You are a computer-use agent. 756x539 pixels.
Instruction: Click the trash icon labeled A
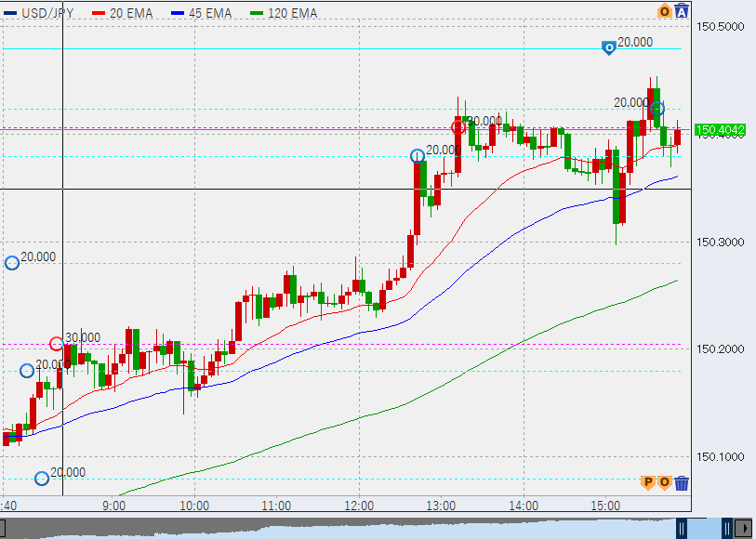(x=682, y=12)
